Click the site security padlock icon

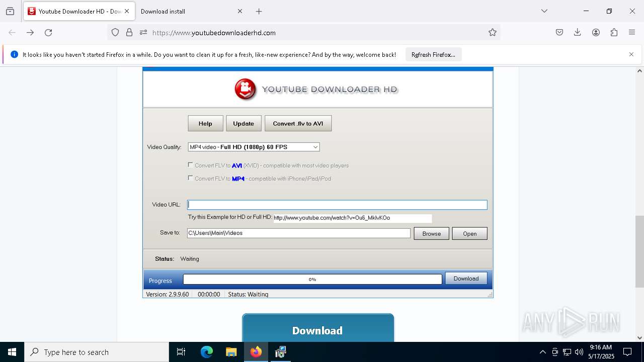pyautogui.click(x=129, y=32)
